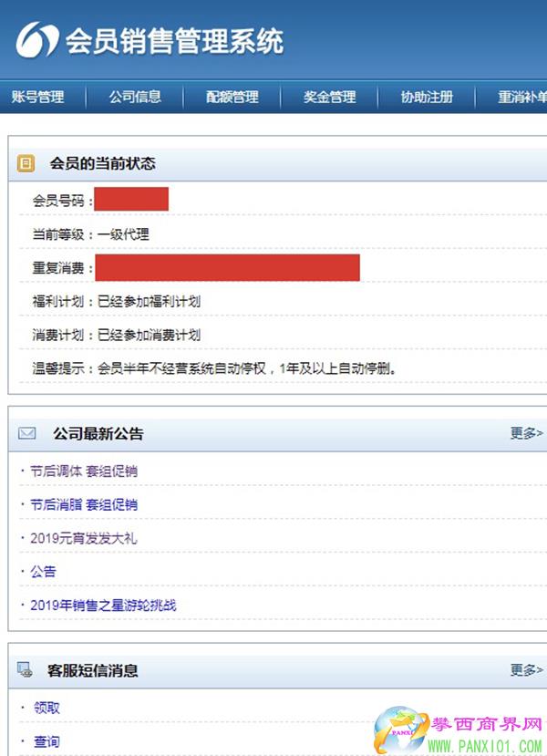Click the system logo icon in header
Screen dimensions: 547x756
[36, 40]
